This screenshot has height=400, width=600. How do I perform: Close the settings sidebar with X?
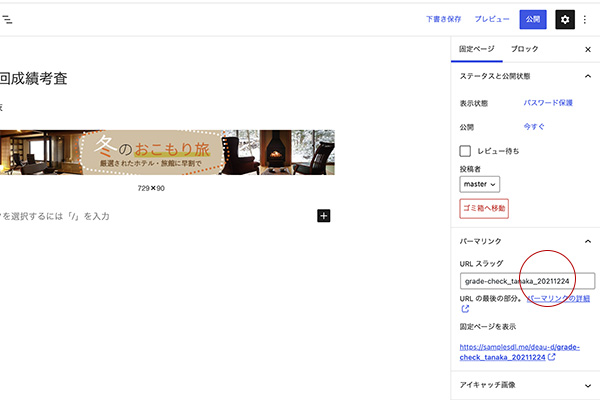[587, 49]
